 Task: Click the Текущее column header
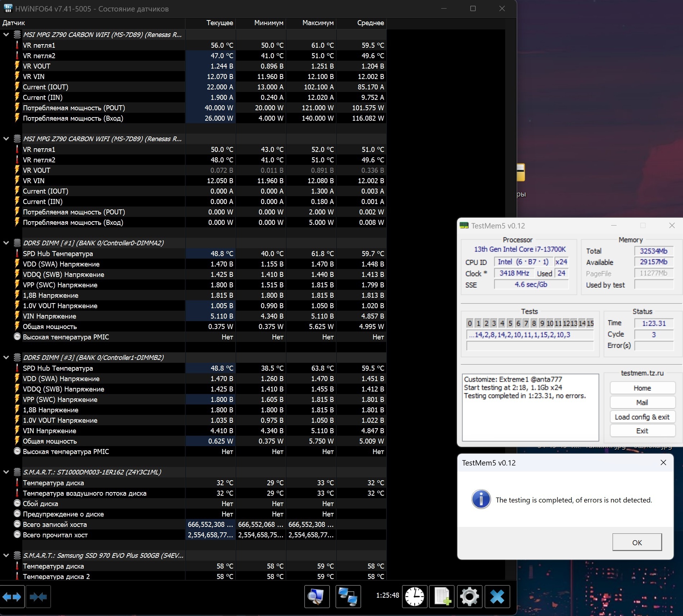pyautogui.click(x=211, y=23)
